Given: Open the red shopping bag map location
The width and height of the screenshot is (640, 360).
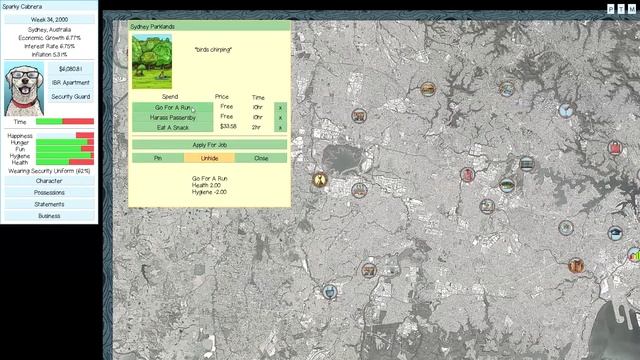Looking at the screenshot, I should (x=615, y=148).
